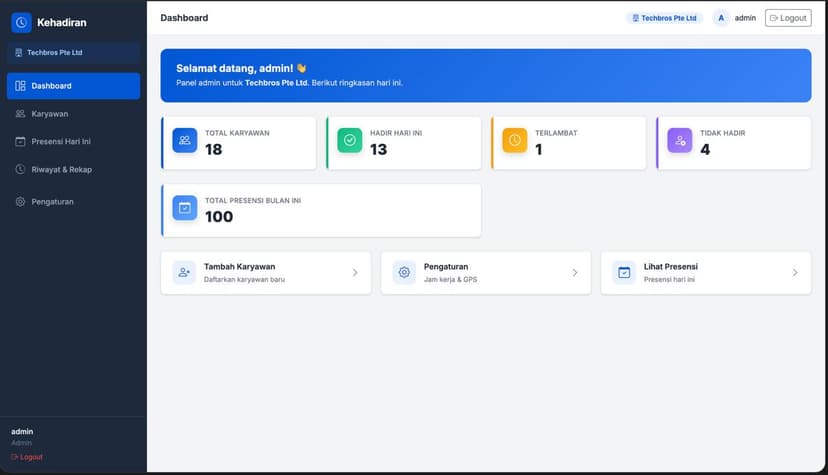Click the Terlambat value 1
Image resolution: width=828 pixels, height=475 pixels.
coord(539,149)
